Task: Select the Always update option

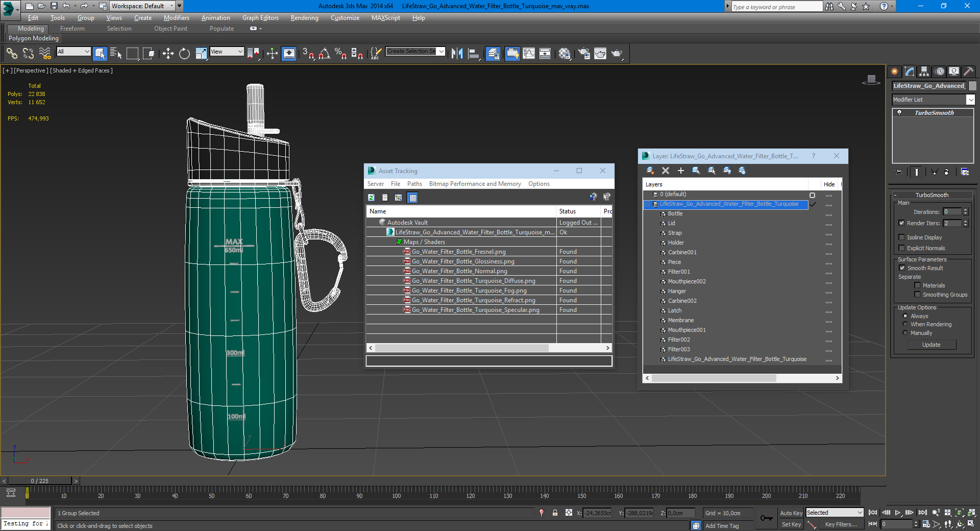Action: click(905, 316)
